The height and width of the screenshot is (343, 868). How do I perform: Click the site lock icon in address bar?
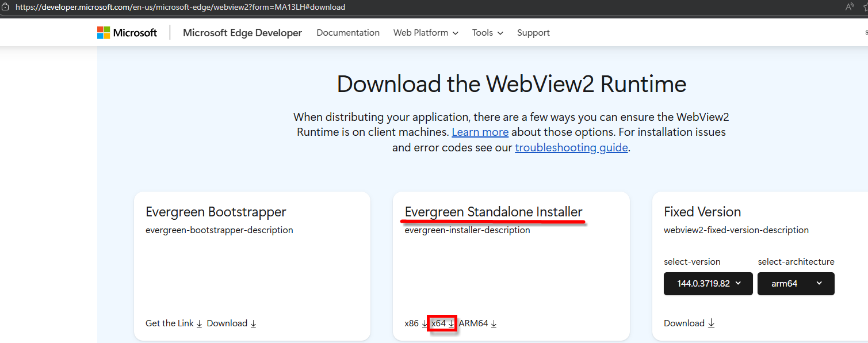click(5, 7)
